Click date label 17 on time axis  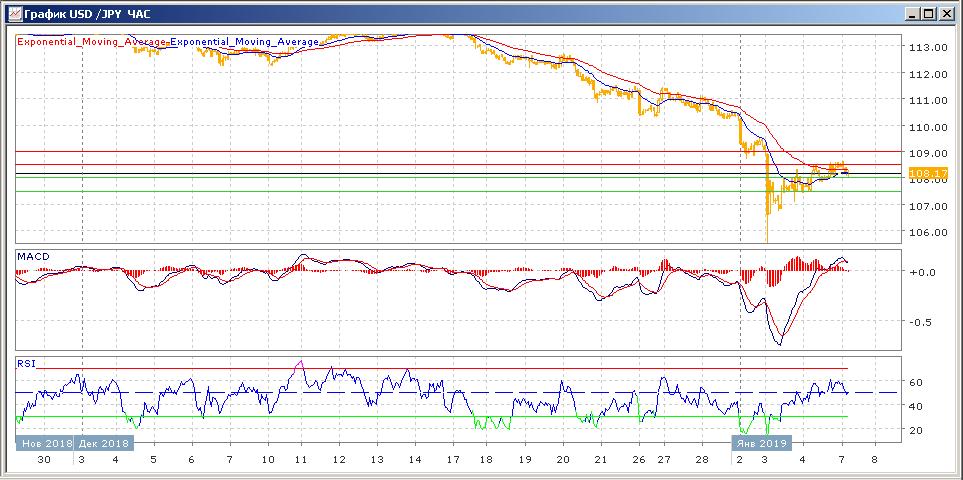pos(453,459)
